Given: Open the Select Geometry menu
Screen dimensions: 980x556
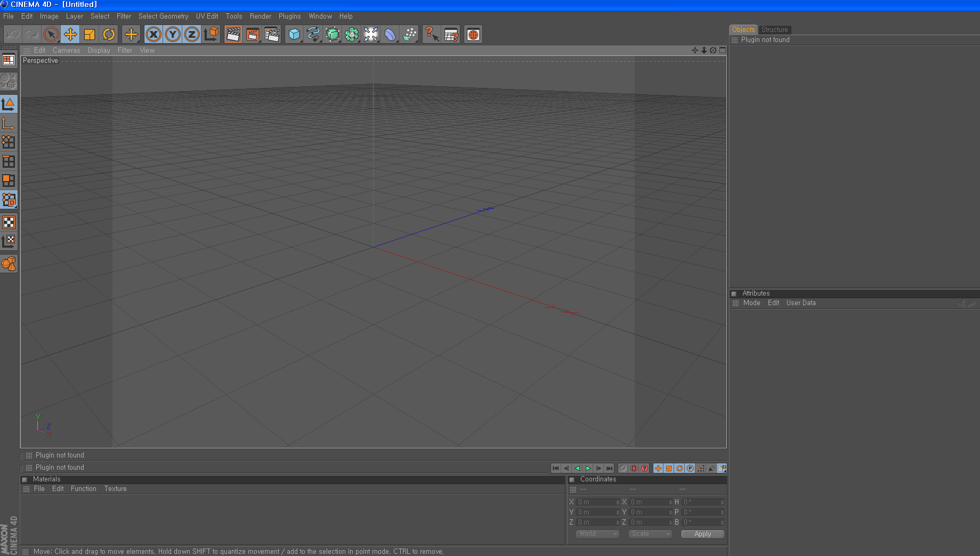Looking at the screenshot, I should coord(164,17).
